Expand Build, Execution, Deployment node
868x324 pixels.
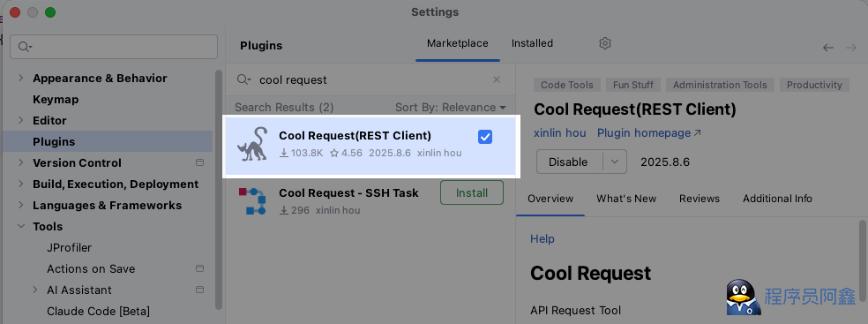(21, 184)
